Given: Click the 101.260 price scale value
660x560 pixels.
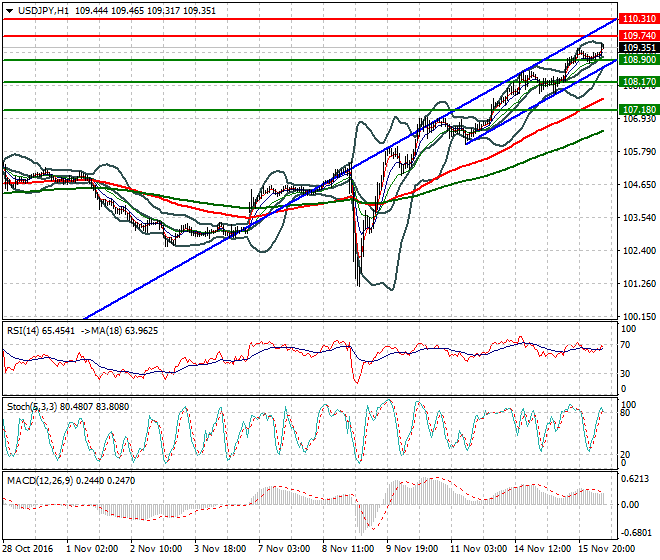Looking at the screenshot, I should pos(639,284).
